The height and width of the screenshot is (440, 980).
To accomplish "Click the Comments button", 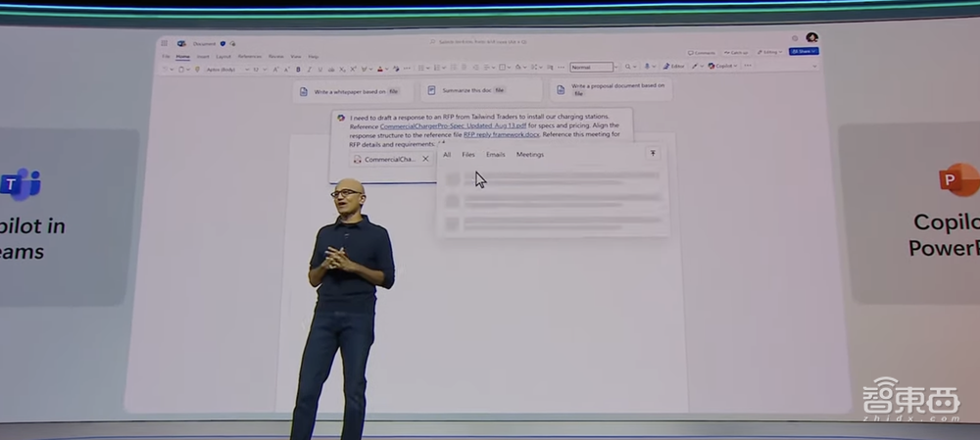I will point(702,52).
